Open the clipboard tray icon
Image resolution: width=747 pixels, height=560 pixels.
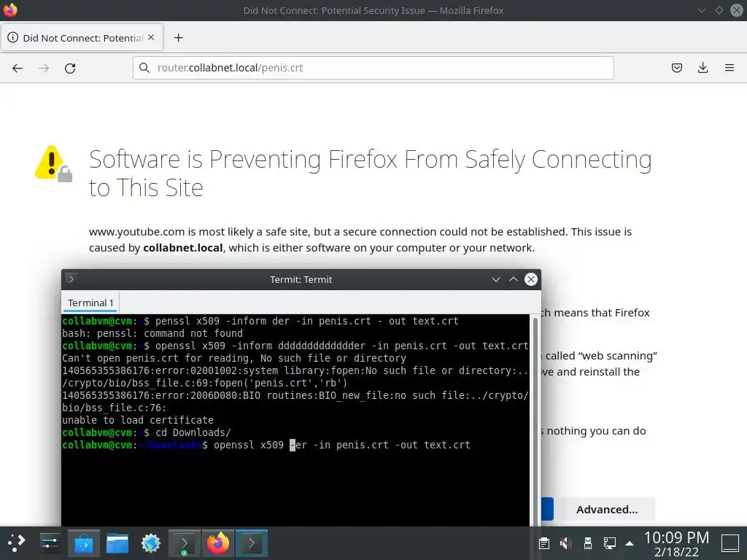point(544,543)
